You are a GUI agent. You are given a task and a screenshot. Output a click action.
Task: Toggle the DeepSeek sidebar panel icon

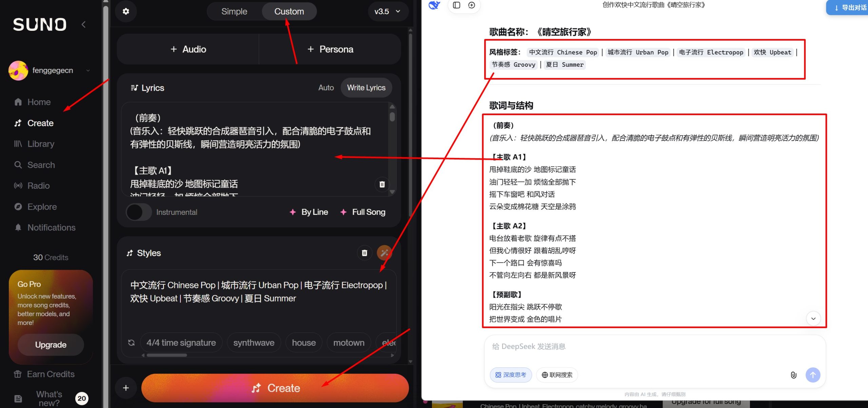tap(456, 5)
